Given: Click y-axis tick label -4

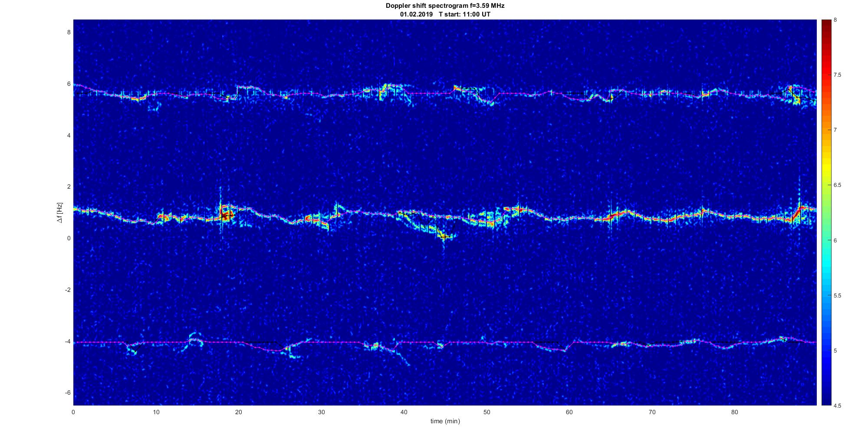Looking at the screenshot, I should point(68,341).
